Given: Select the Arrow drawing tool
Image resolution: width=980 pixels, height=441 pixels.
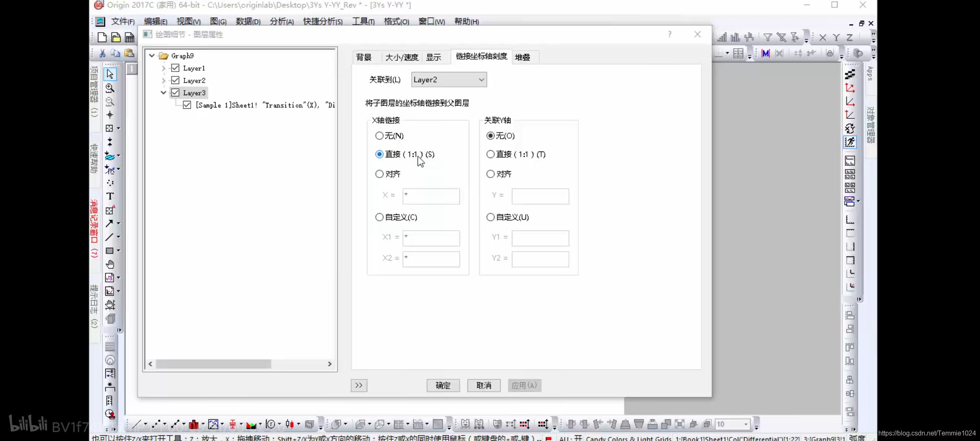Looking at the screenshot, I should (x=109, y=223).
